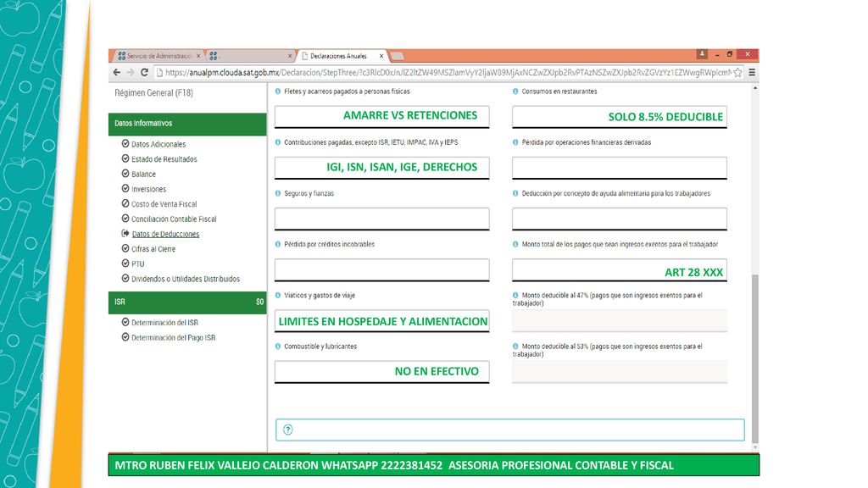Click the ayuda alimentaria deduction field
Image resolution: width=868 pixels, height=488 pixels.
[x=620, y=219]
